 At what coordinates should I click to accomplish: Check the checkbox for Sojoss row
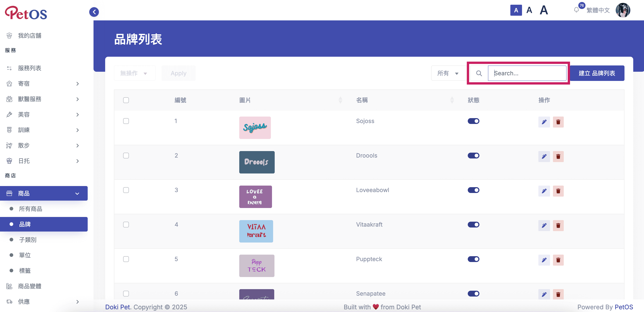pos(126,121)
